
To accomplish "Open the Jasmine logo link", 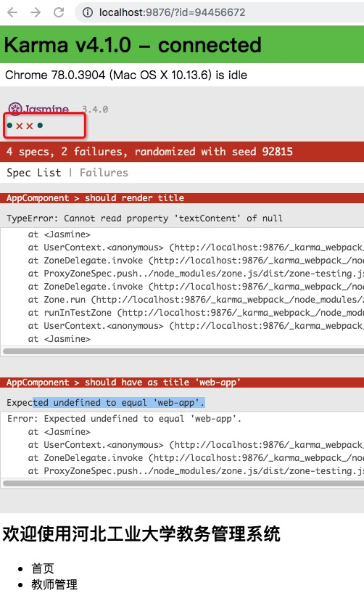I will [38, 109].
